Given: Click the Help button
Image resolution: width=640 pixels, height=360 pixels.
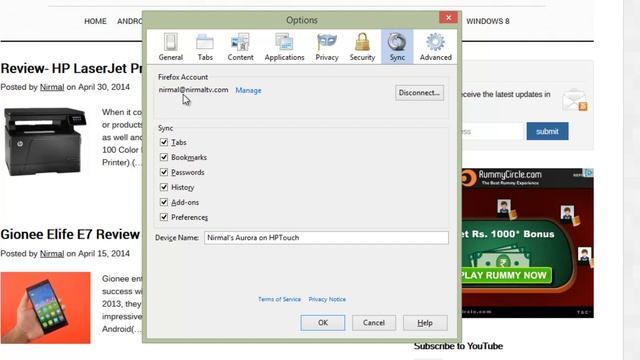Looking at the screenshot, I should pyautogui.click(x=425, y=322).
